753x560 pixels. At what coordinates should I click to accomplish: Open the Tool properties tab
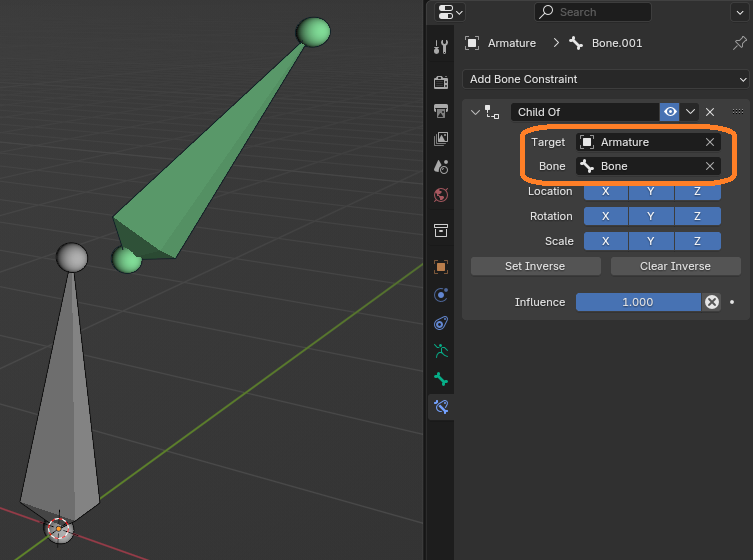[441, 47]
